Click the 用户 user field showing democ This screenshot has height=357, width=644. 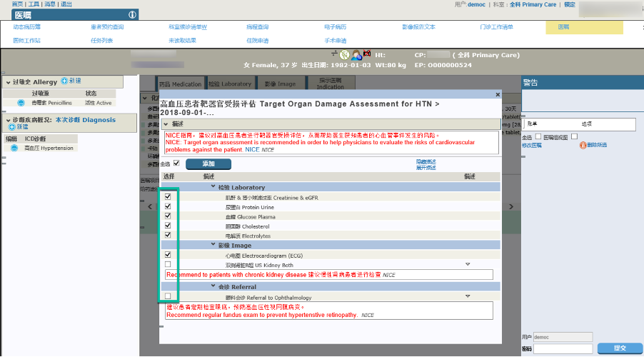point(563,337)
